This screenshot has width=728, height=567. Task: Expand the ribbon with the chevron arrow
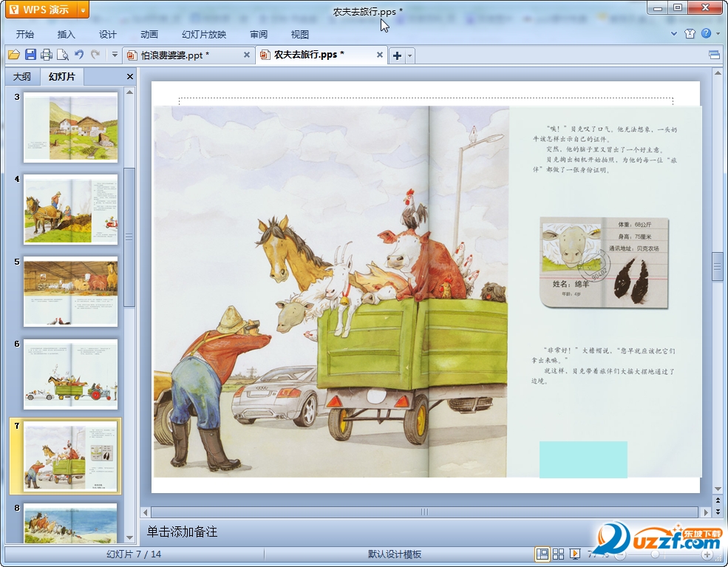tap(674, 33)
